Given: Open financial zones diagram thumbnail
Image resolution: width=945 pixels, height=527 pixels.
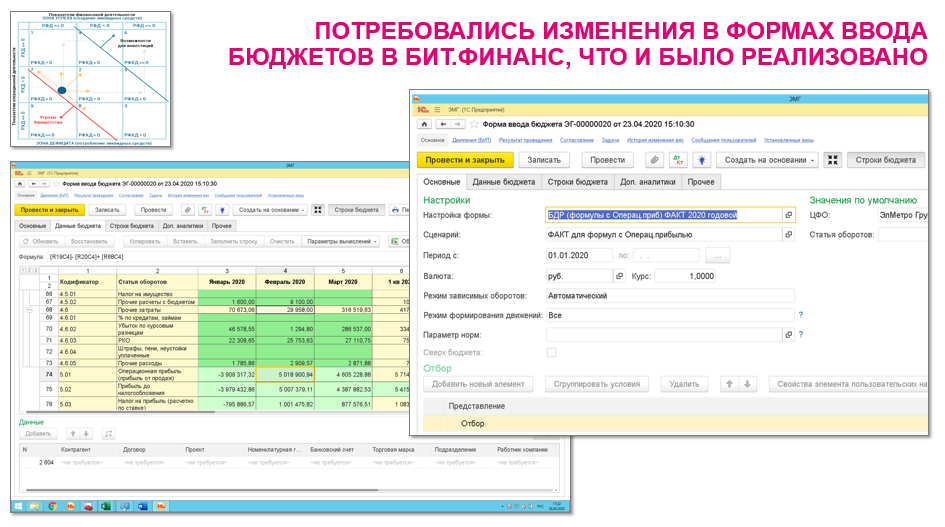Looking at the screenshot, I should [x=90, y=79].
